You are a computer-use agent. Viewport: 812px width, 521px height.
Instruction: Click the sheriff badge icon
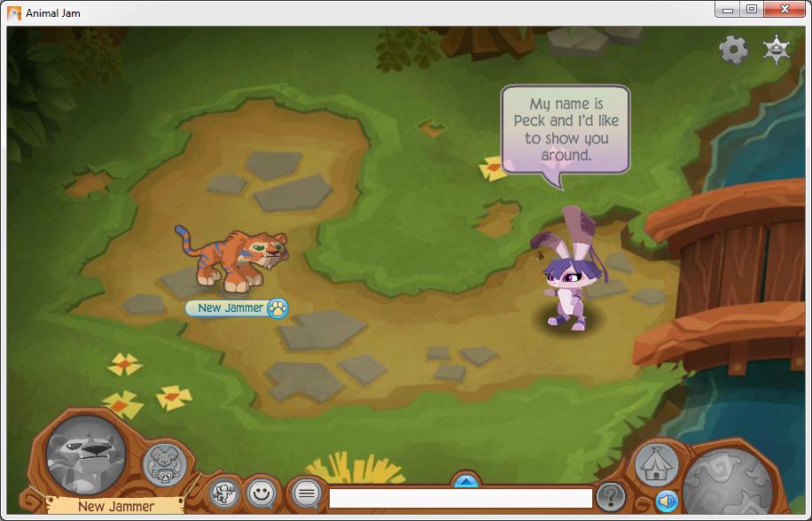777,51
